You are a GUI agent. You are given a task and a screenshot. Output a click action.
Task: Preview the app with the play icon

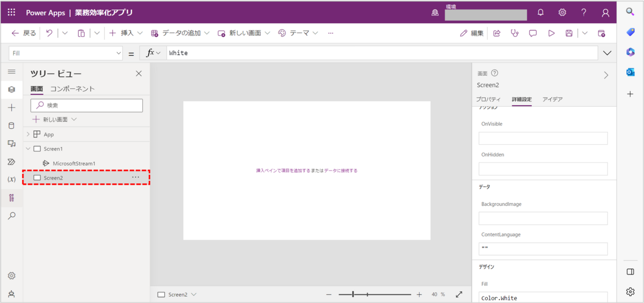[551, 33]
